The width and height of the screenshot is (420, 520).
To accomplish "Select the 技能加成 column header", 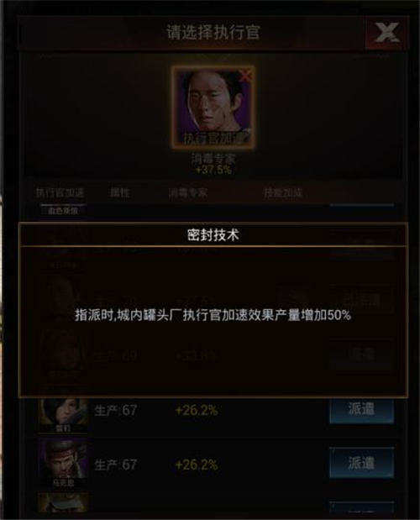I will tap(283, 192).
